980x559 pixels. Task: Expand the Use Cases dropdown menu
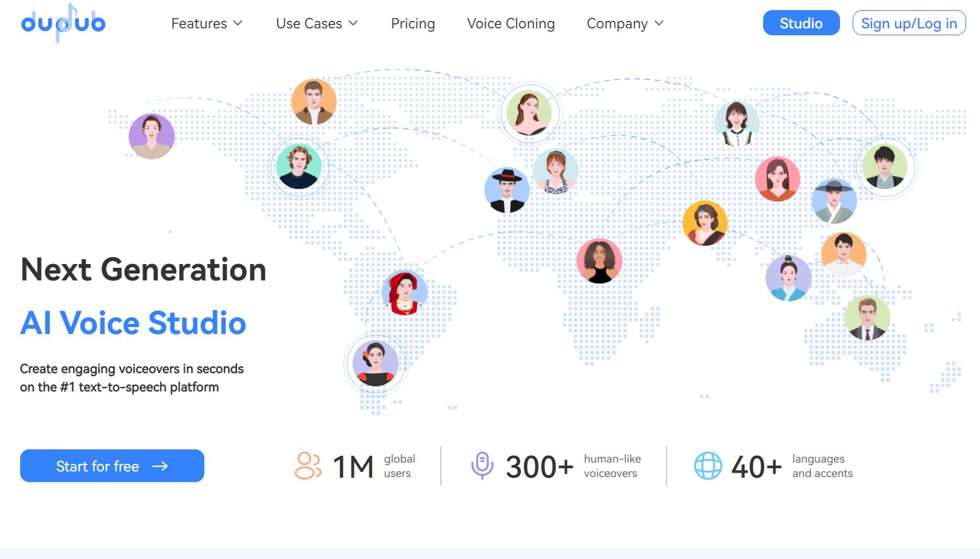point(317,23)
